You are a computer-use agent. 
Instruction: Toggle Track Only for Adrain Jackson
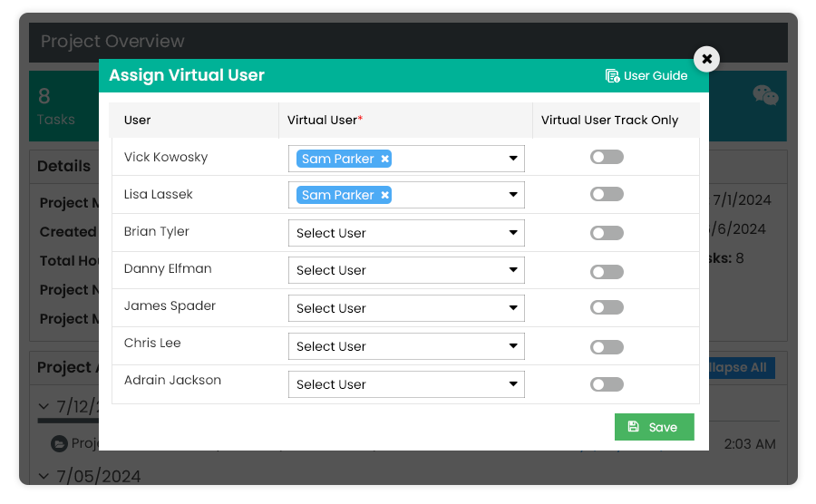pos(607,384)
